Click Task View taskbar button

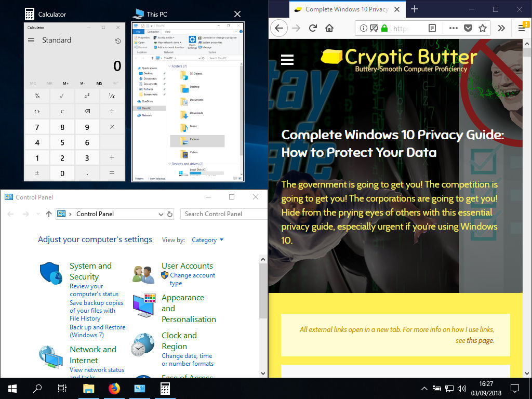tap(62, 389)
